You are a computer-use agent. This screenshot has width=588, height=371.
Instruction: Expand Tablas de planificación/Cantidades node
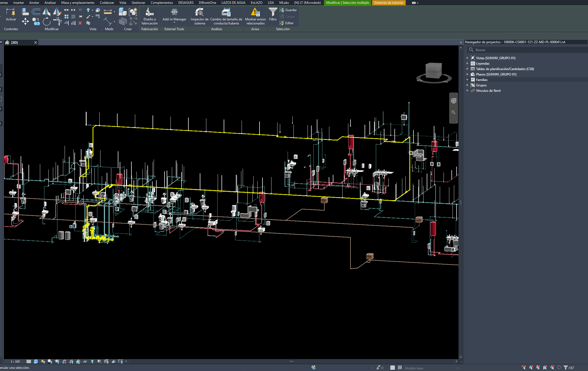pos(467,69)
